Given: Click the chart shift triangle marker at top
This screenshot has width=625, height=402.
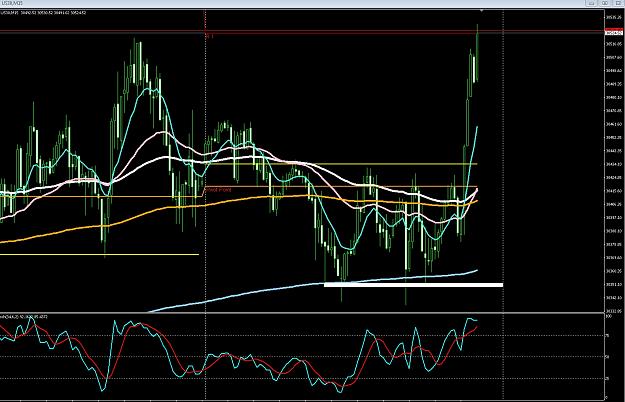Looking at the screenshot, I should tap(482, 11).
